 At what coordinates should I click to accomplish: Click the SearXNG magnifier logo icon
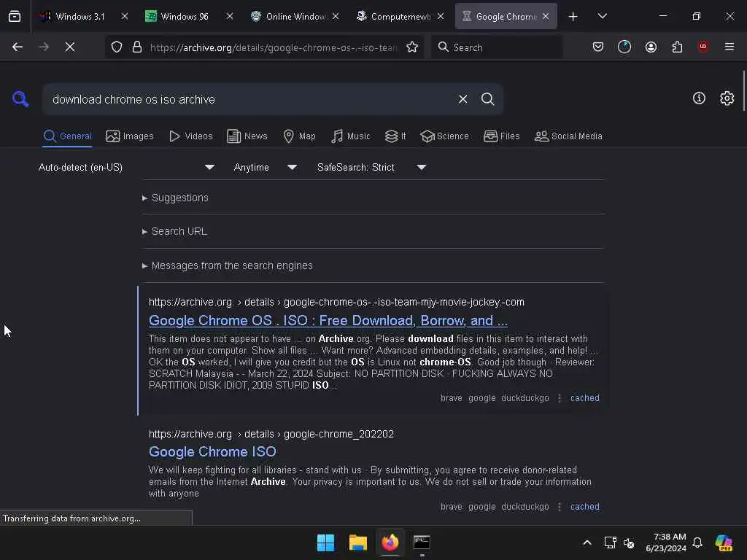click(20, 99)
